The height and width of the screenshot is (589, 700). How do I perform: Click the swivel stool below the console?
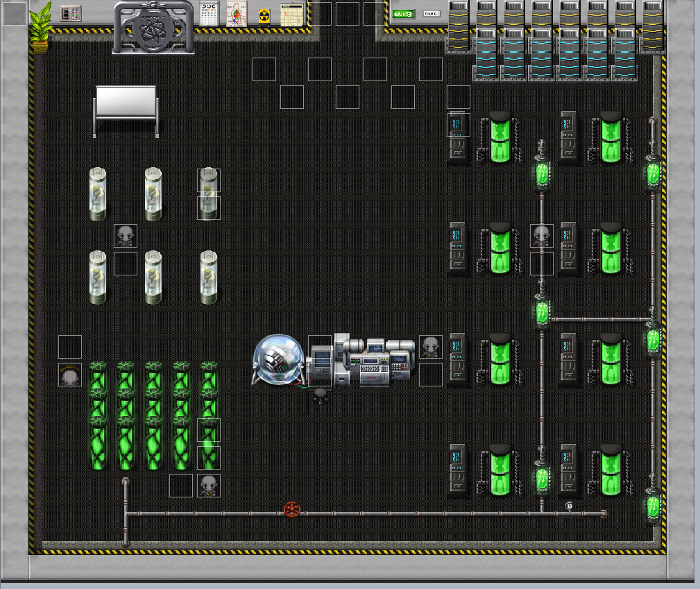coord(320,395)
